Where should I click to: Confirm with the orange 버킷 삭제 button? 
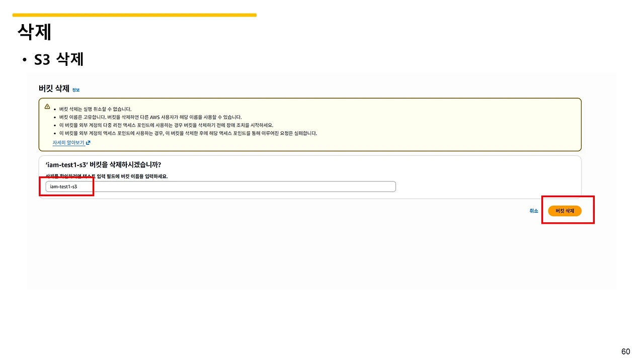(x=565, y=211)
